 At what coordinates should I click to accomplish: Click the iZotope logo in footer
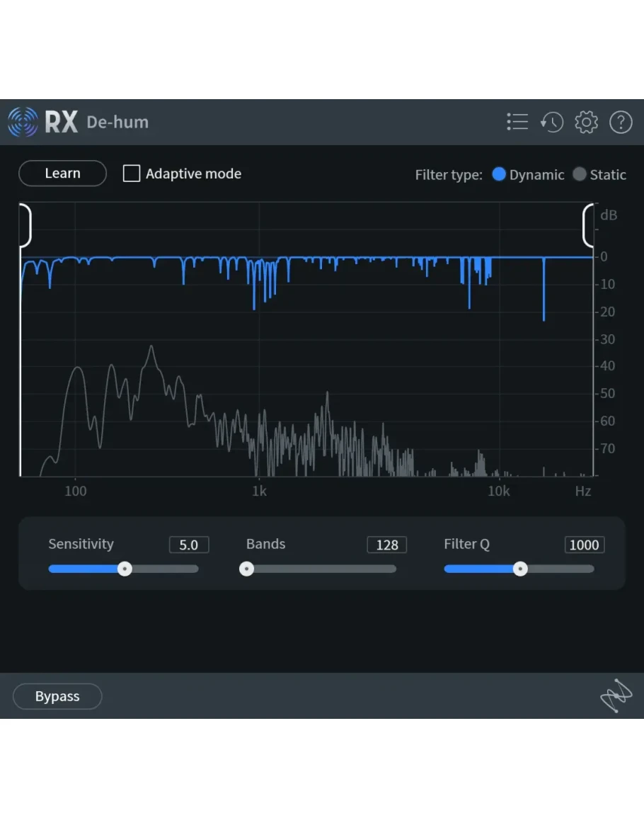tap(615, 696)
